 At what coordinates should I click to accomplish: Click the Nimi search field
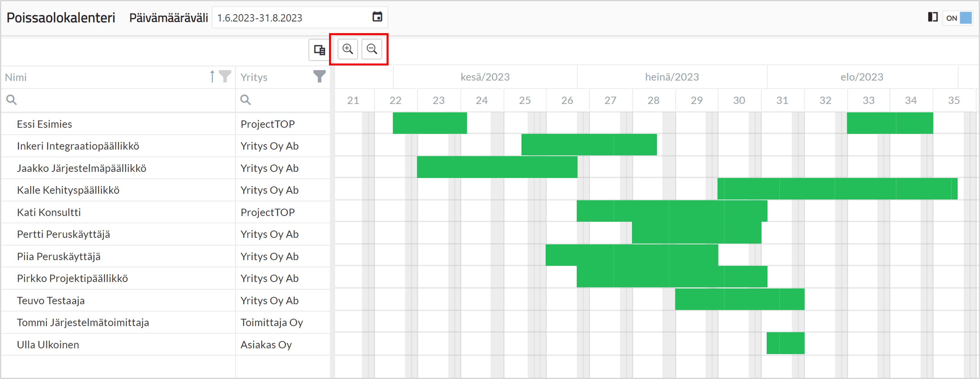coord(118,100)
